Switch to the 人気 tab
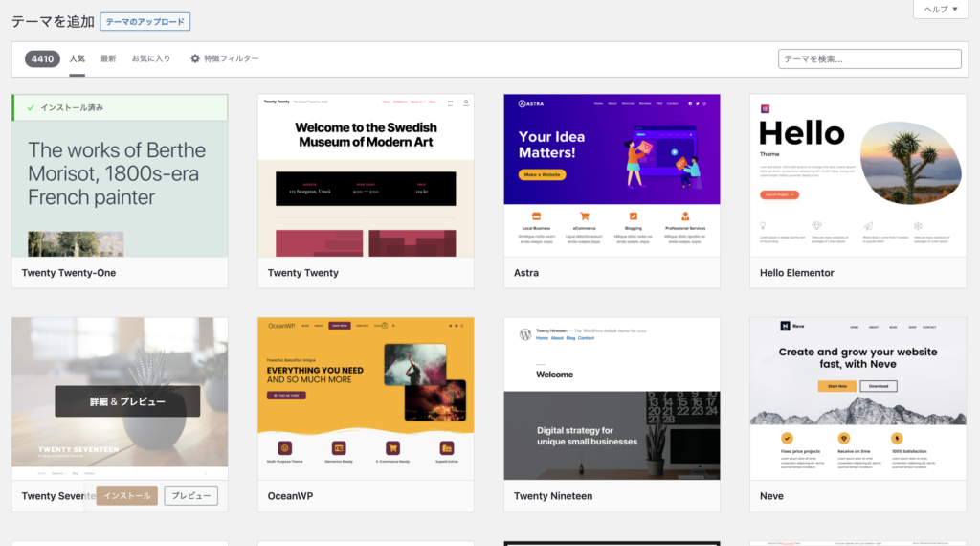The image size is (980, 546). coord(77,58)
